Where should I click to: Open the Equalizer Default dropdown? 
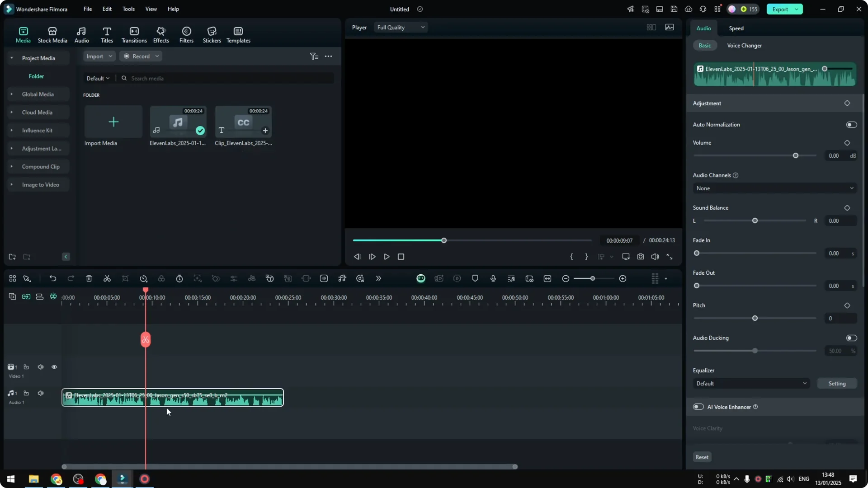751,384
